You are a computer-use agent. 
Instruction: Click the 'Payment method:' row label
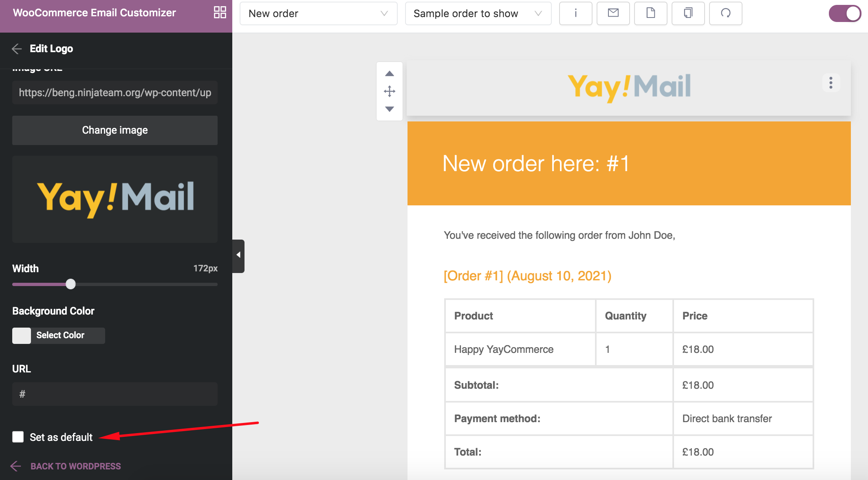[497, 418]
